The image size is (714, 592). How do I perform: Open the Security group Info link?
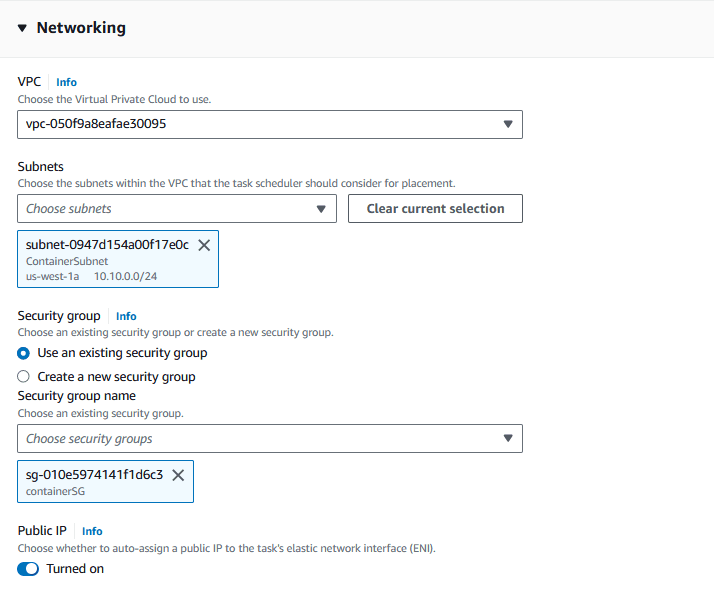tap(126, 316)
